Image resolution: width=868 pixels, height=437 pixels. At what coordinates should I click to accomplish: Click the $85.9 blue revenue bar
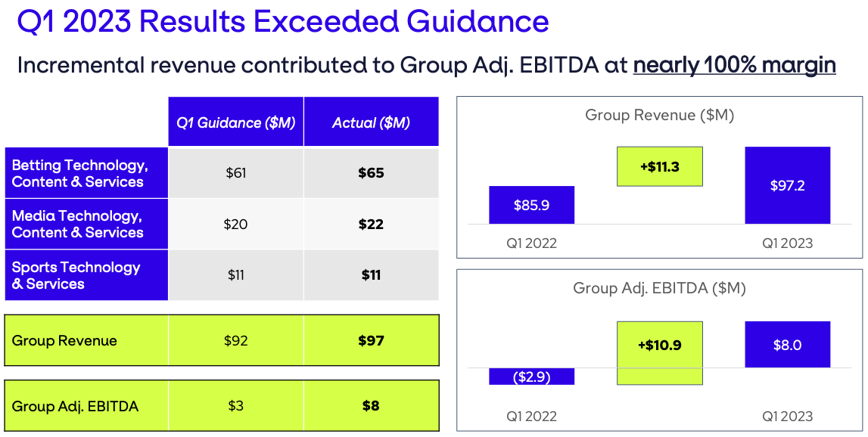(531, 205)
